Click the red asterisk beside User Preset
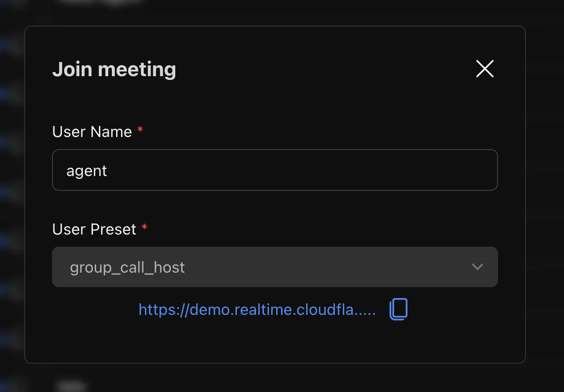Image resolution: width=564 pixels, height=392 pixels. [144, 228]
